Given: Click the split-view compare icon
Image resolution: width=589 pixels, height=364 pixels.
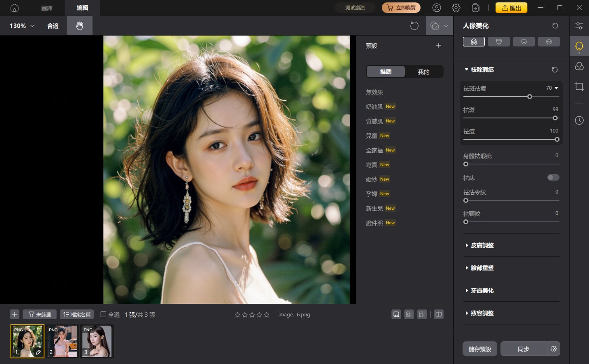Looking at the screenshot, I should [x=439, y=314].
